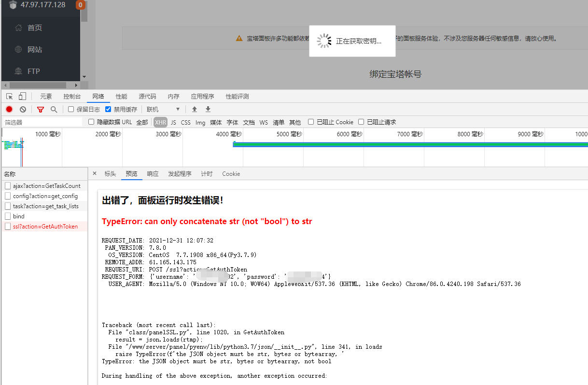This screenshot has height=385, width=588.
Task: Toggle the device toolbar icon
Action: [22, 97]
